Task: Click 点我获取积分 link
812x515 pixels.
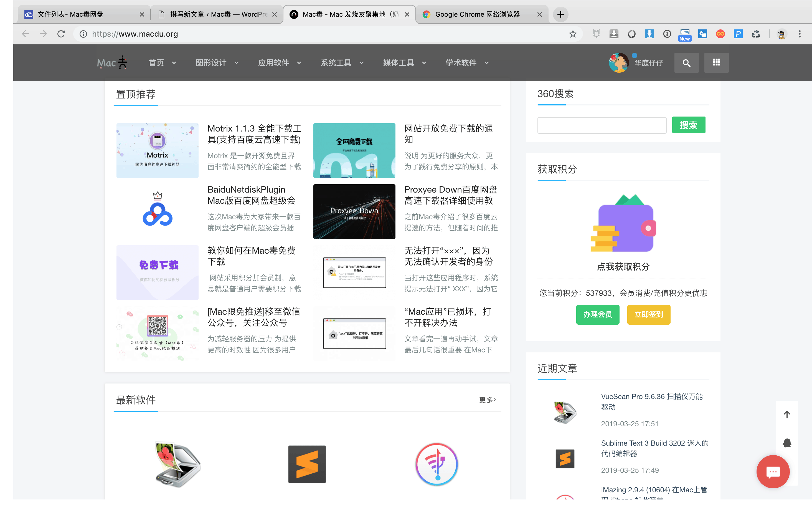Action: pos(623,267)
